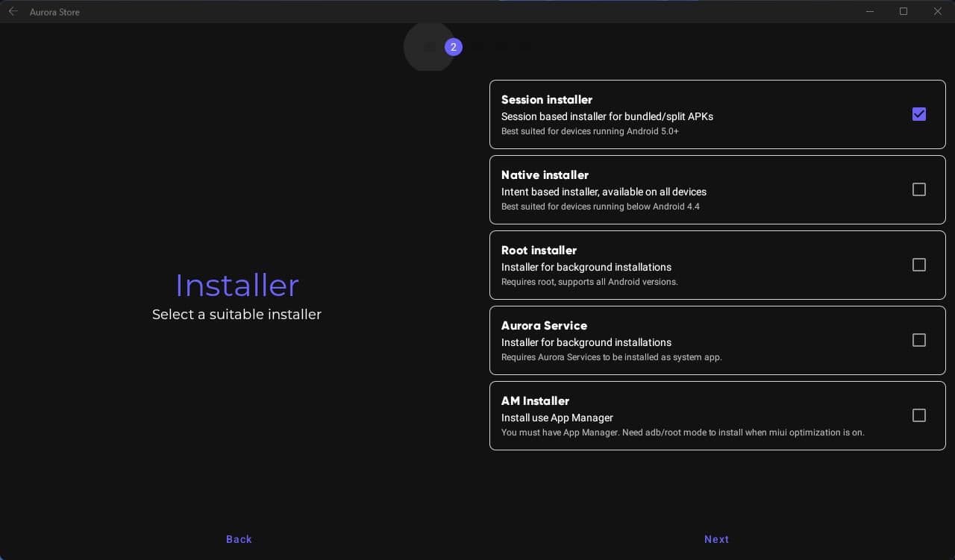Image resolution: width=955 pixels, height=560 pixels.
Task: Enable the Native installer checkbox
Action: (918, 189)
